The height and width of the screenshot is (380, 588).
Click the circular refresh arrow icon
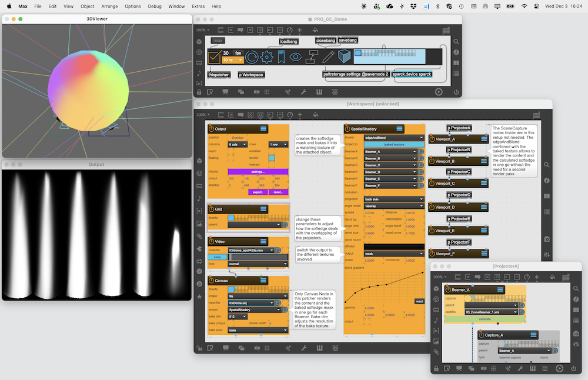[x=252, y=57]
